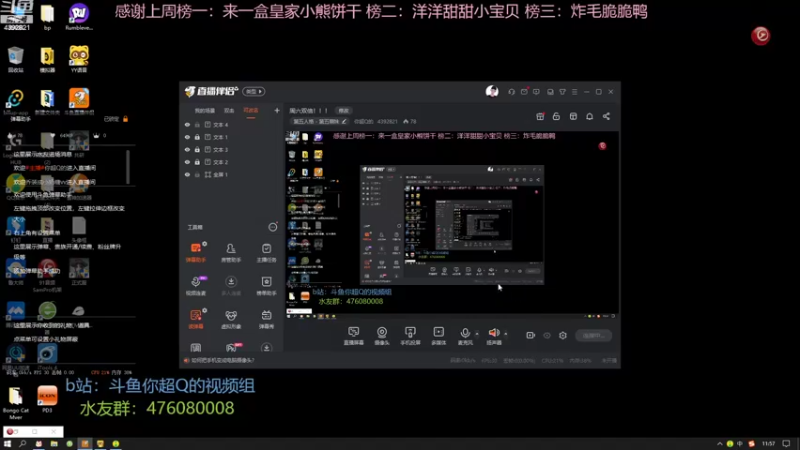Click the live preview canvas thumbnail
The width and height of the screenshot is (800, 450).
452,226
